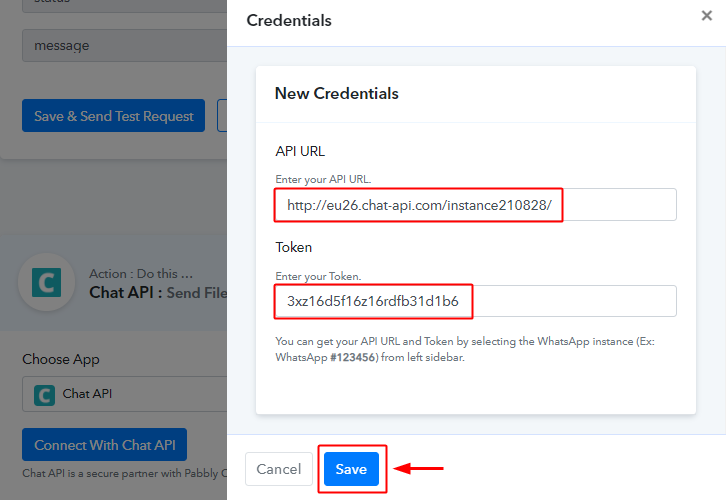Click Connect With Chat API button
Viewport: 726px width, 500px height.
coord(105,444)
